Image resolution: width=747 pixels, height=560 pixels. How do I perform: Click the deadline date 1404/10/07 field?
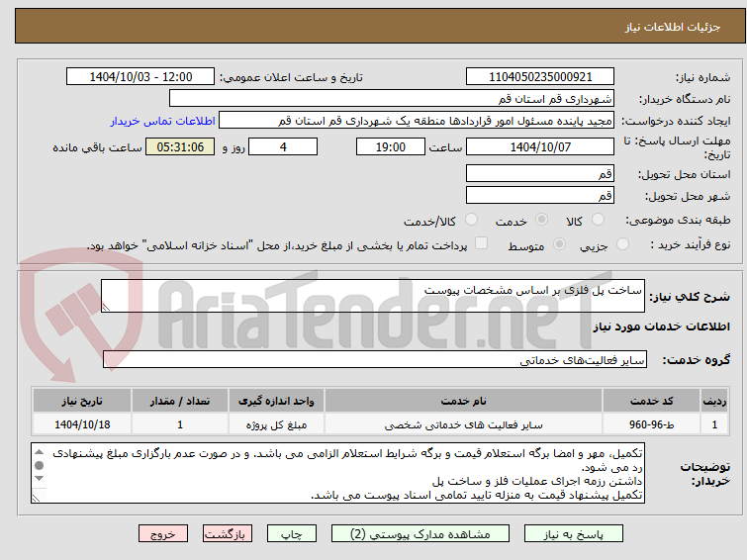[x=540, y=146]
